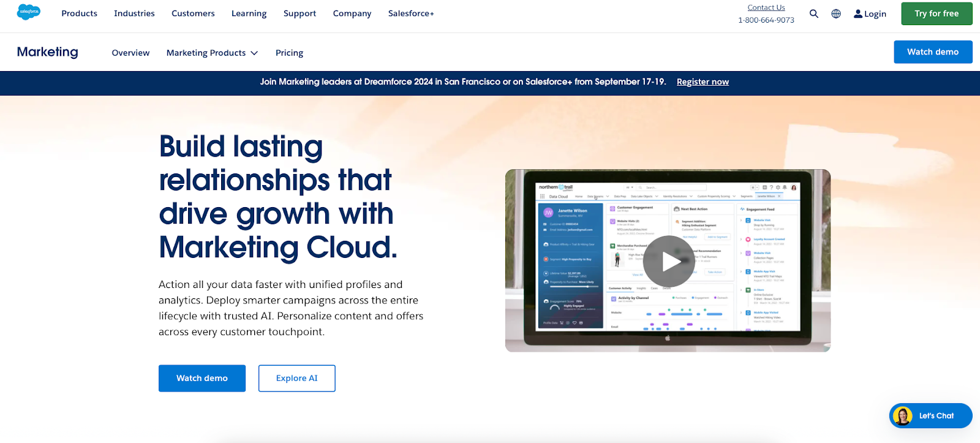The width and height of the screenshot is (980, 443).
Task: Click the tablet screen video thumbnail
Action: point(668,261)
